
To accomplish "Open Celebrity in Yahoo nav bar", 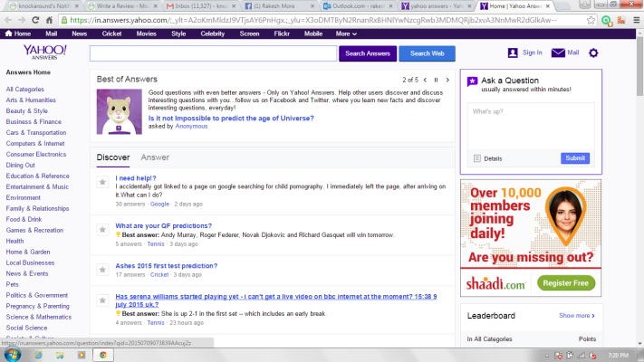I will (x=212, y=33).
